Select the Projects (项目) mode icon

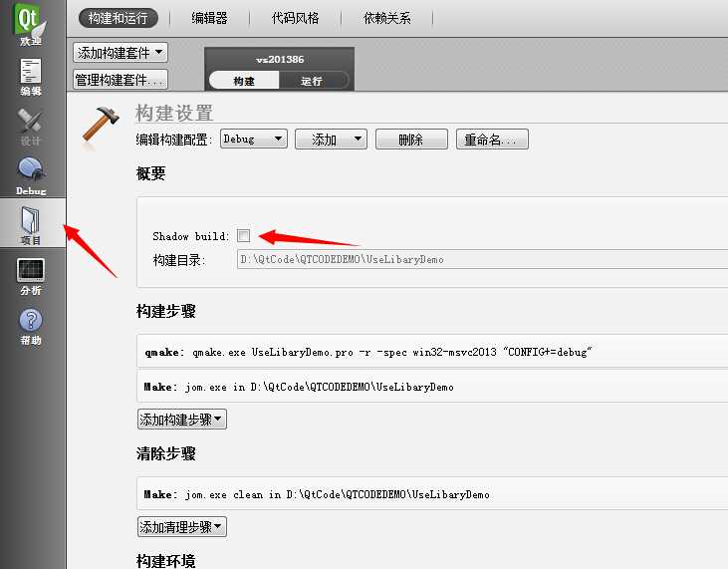31,224
